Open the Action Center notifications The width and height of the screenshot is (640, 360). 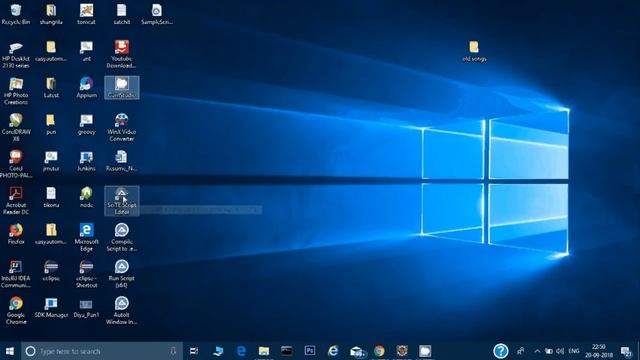coord(626,351)
